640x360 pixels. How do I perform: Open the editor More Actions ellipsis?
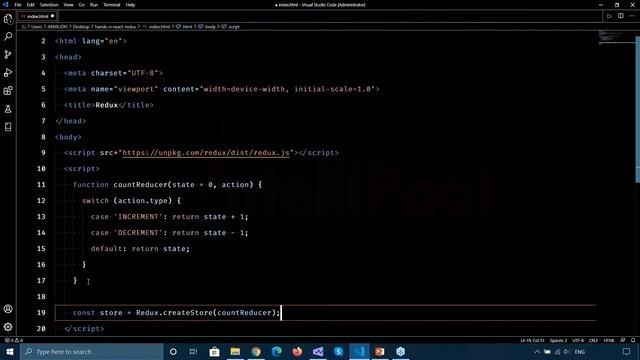[x=632, y=16]
